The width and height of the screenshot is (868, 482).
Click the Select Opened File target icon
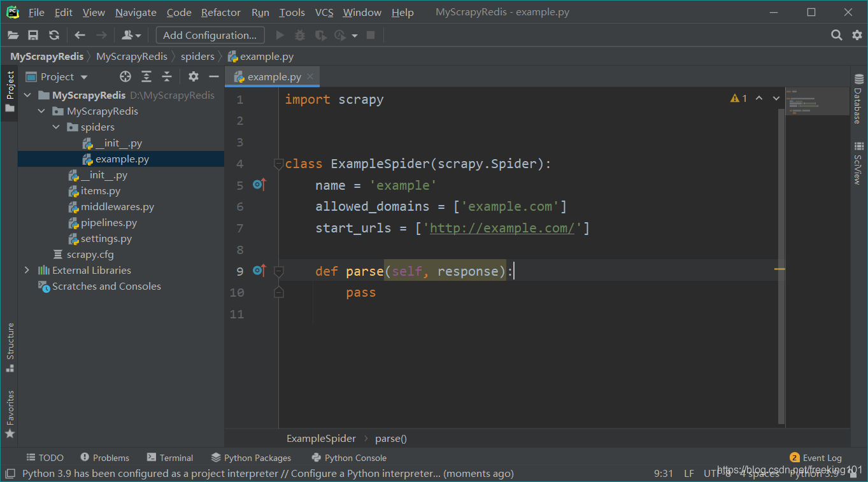(125, 77)
